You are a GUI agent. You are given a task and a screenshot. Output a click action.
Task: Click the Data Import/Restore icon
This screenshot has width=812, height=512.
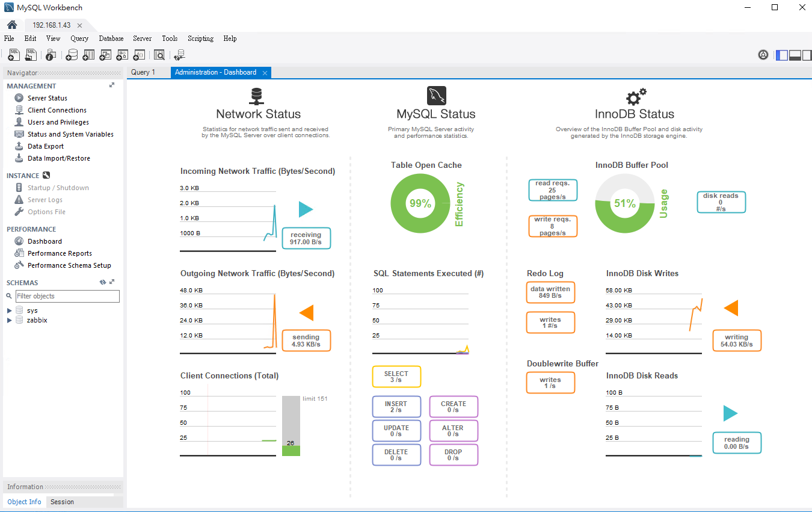click(19, 158)
